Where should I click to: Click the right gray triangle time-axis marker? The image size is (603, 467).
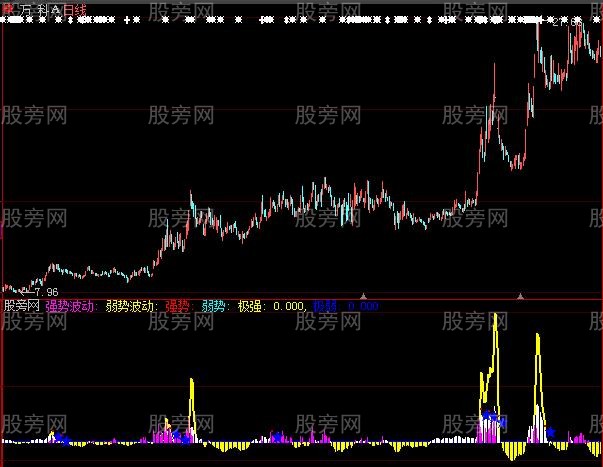tap(520, 296)
